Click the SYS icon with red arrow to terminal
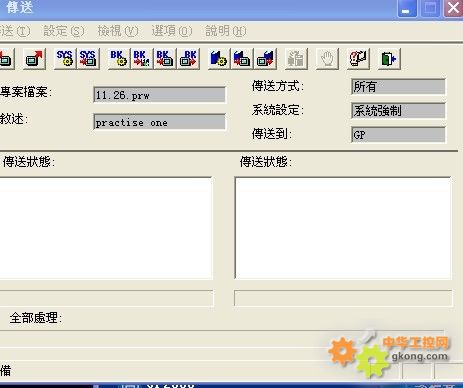Viewport: 463px width, 388px height. pos(88,59)
